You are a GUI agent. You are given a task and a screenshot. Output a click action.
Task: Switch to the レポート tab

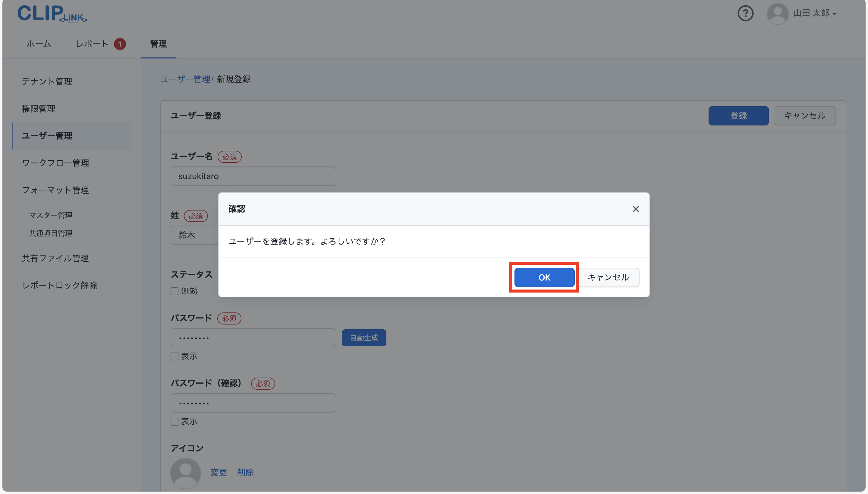[x=92, y=44]
